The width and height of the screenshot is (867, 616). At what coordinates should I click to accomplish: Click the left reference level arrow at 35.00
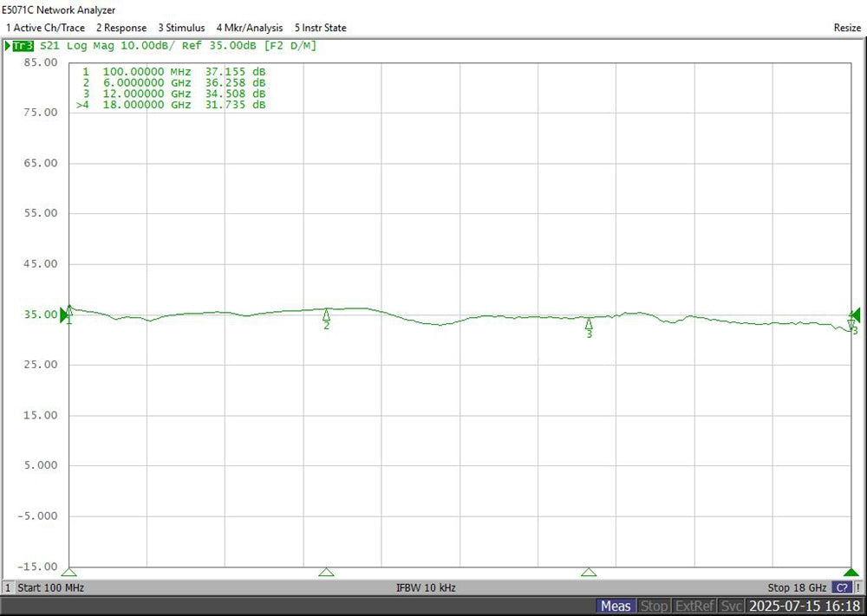(64, 315)
